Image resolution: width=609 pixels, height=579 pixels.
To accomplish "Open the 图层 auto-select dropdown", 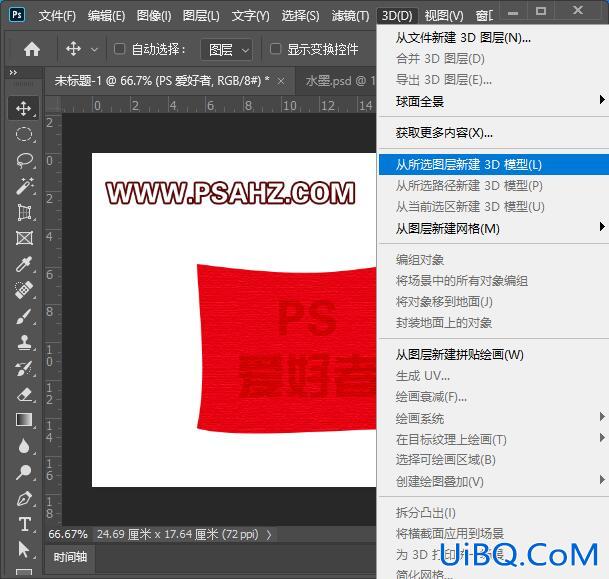I will point(227,50).
